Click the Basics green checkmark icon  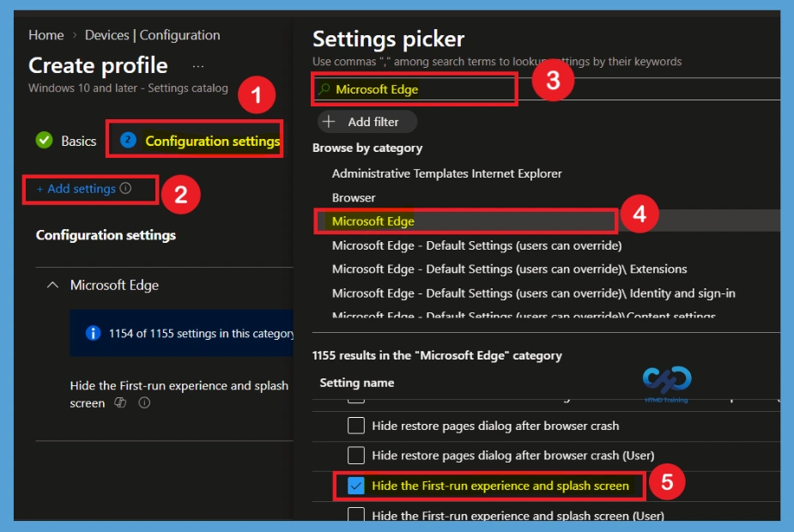pyautogui.click(x=44, y=140)
